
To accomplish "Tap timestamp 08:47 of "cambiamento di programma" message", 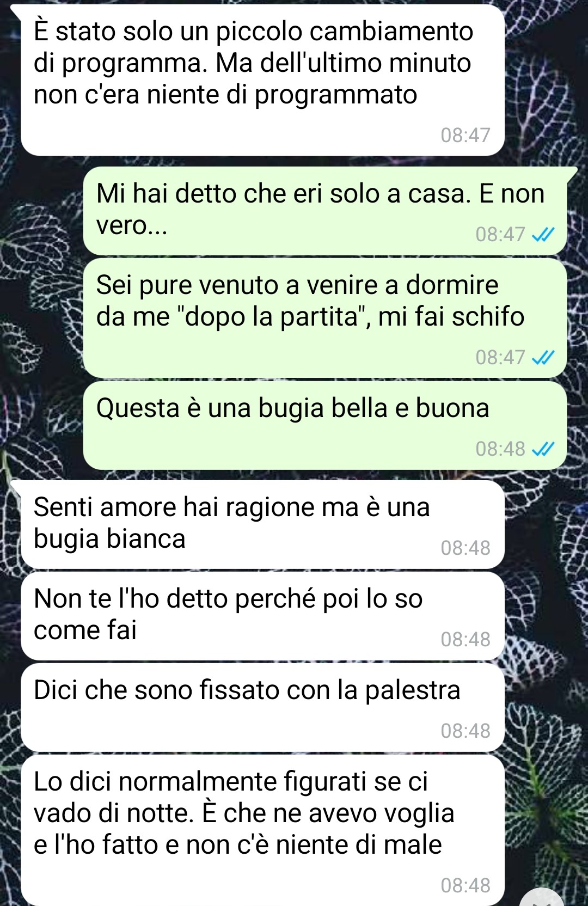I will 465,135.
